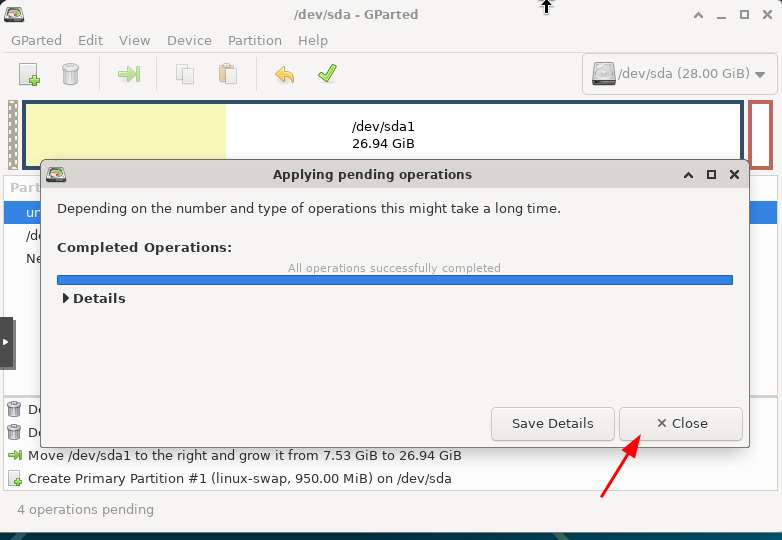The height and width of the screenshot is (540, 782).
Task: Open the Partition menu
Action: (x=254, y=40)
